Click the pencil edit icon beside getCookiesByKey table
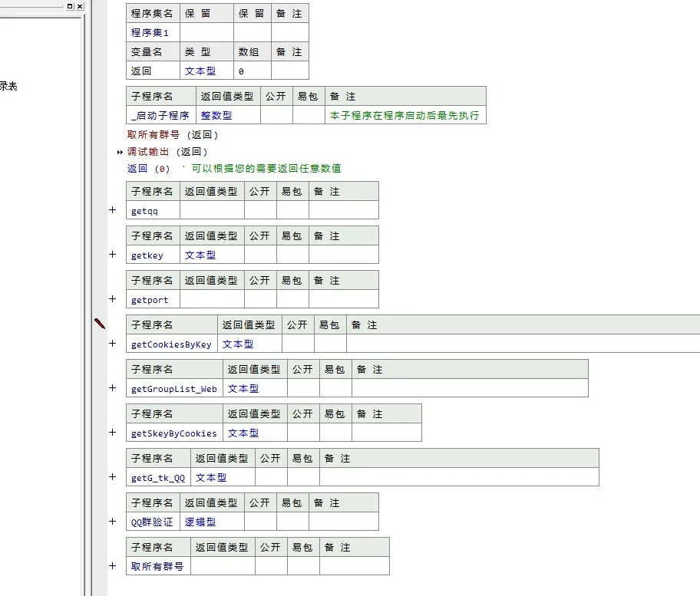 tap(99, 324)
